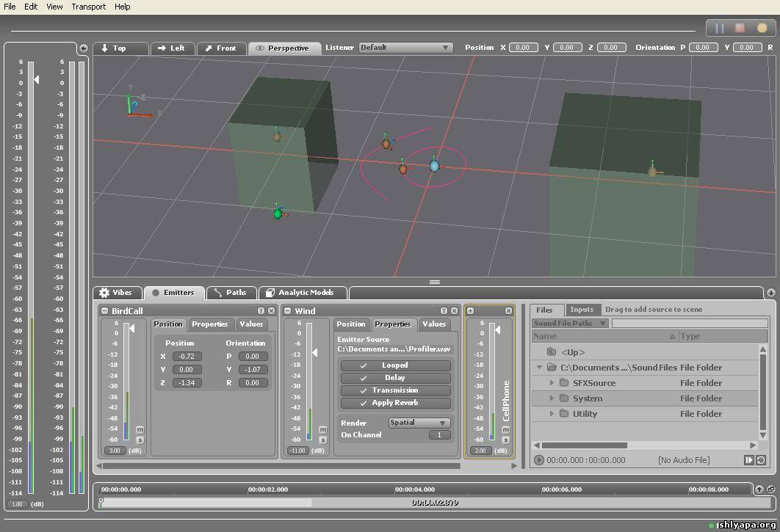Screen dimensions: 780x532
Task: Click the Top view button
Action: point(113,48)
